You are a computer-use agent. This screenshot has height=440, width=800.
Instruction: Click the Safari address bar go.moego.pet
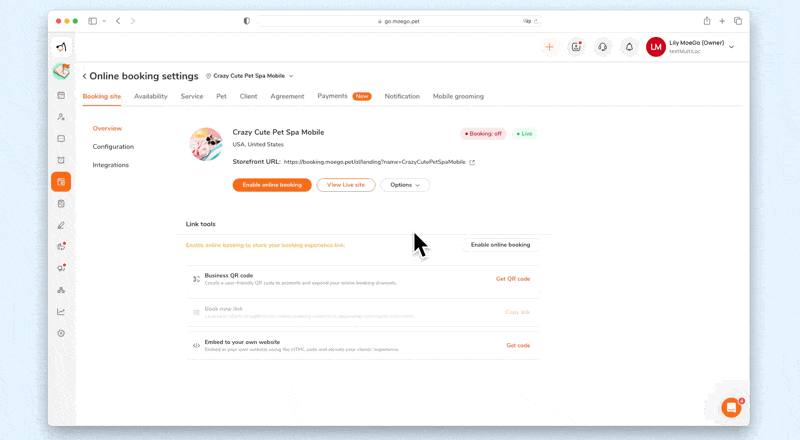[x=399, y=21]
